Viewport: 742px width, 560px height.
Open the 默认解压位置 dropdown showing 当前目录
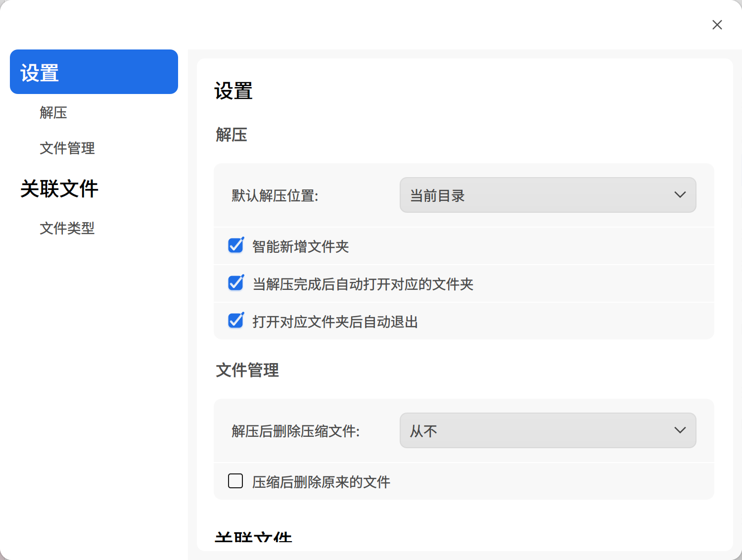(x=548, y=195)
